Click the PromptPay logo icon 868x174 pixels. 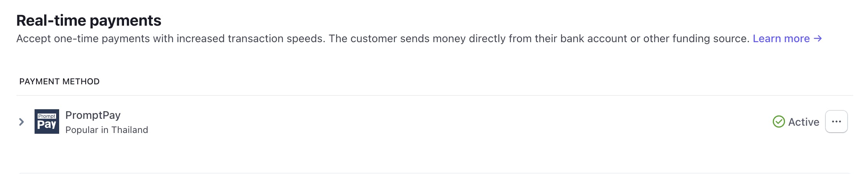point(46,121)
